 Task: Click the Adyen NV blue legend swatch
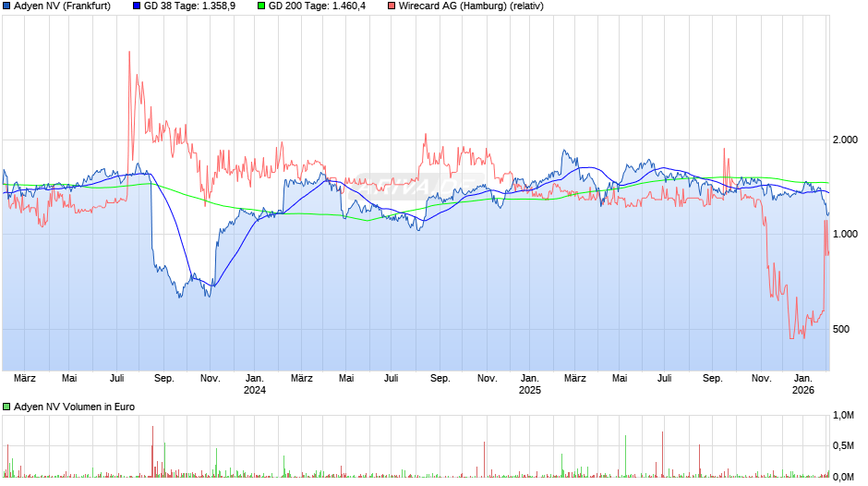click(x=6, y=6)
